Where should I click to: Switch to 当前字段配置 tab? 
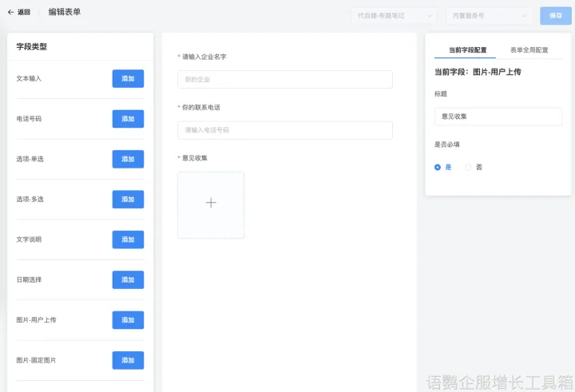[x=467, y=50]
